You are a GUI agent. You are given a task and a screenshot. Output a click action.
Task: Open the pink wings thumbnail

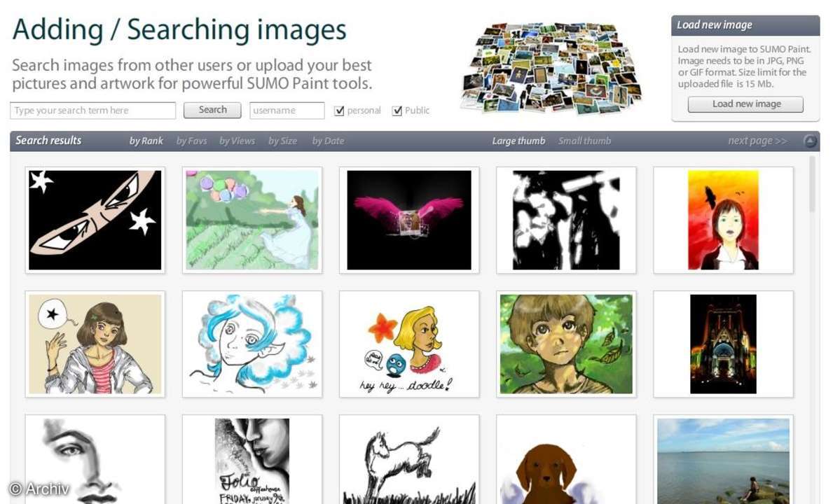(409, 220)
